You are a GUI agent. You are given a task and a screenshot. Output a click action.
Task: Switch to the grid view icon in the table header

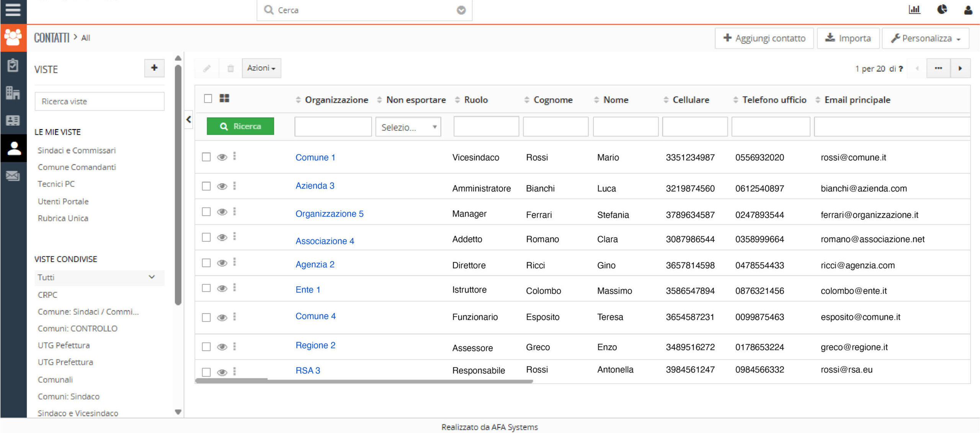[224, 98]
